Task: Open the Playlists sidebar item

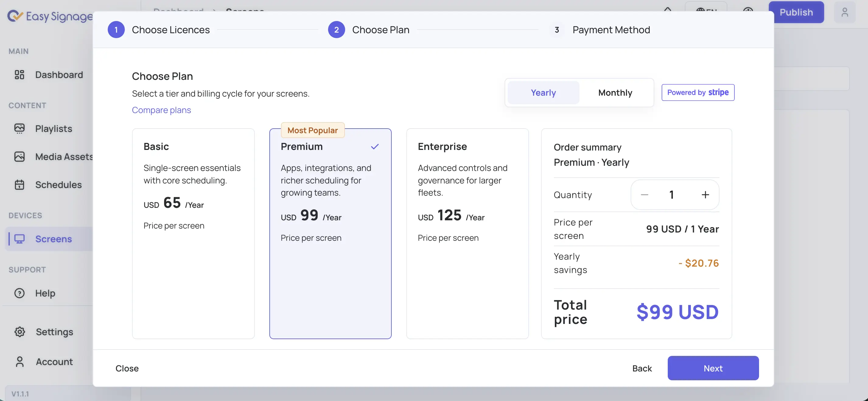Action: point(49,129)
